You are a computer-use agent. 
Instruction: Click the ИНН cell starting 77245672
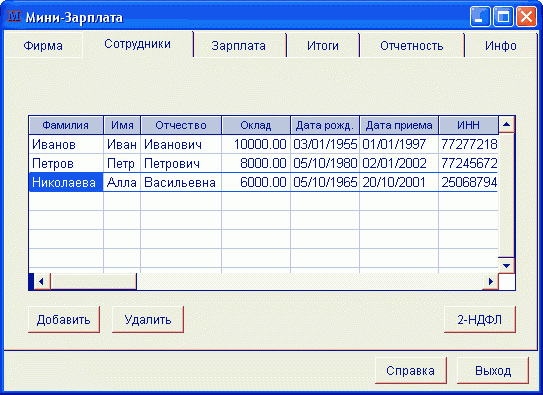coord(469,163)
